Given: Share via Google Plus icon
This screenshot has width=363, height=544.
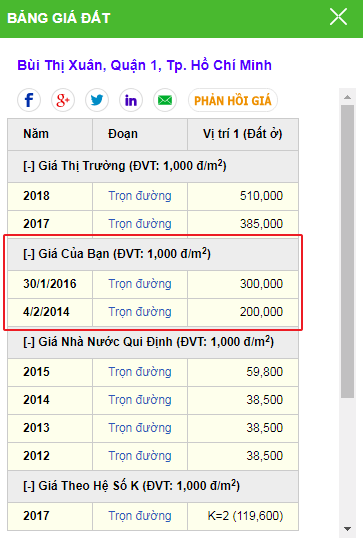Looking at the screenshot, I should 63,101.
